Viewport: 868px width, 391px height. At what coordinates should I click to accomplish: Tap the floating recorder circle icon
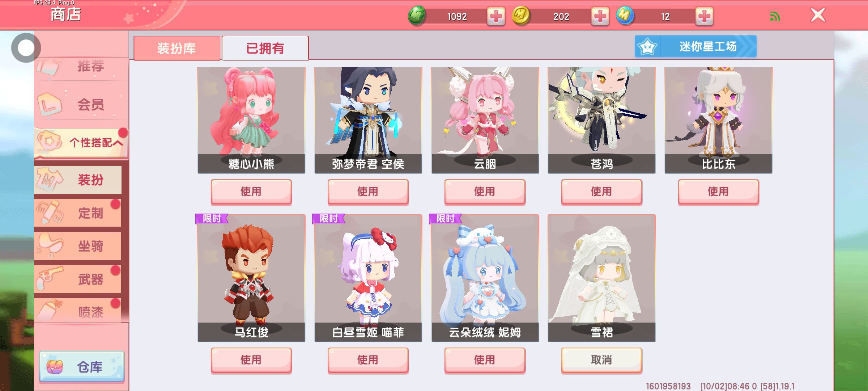pyautogui.click(x=26, y=47)
